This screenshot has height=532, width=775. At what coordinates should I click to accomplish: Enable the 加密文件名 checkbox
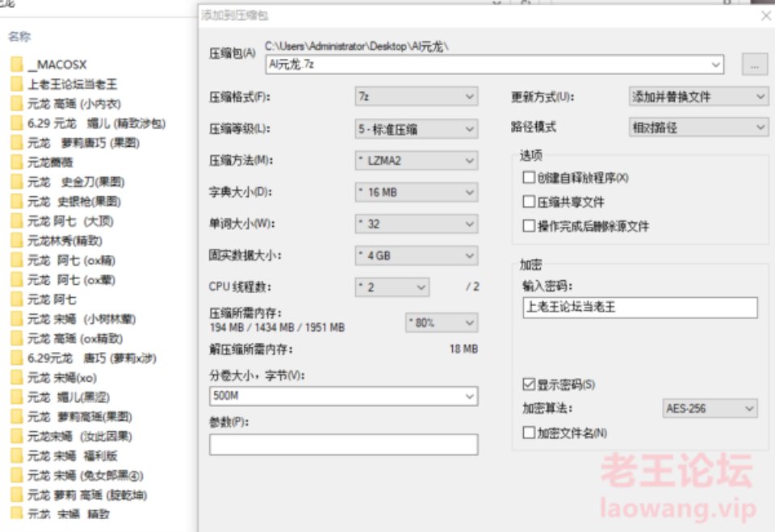point(529,433)
